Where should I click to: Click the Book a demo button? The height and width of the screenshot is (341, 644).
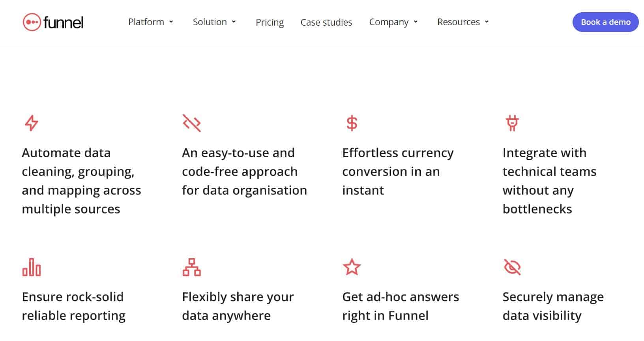coord(605,22)
